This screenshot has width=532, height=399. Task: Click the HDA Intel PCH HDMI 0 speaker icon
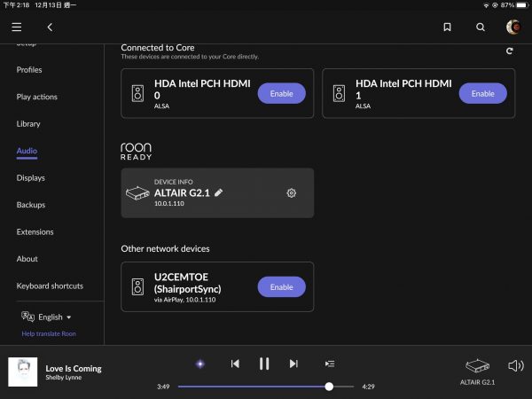coord(137,93)
